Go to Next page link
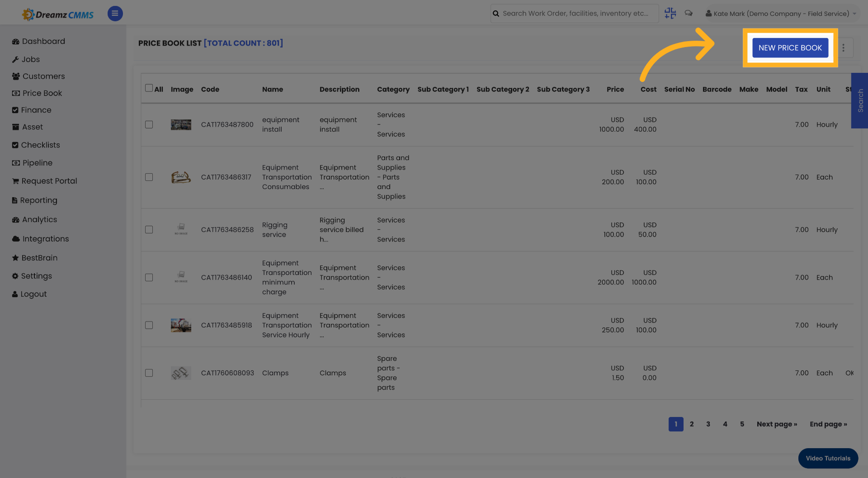The image size is (868, 478). [x=777, y=424]
